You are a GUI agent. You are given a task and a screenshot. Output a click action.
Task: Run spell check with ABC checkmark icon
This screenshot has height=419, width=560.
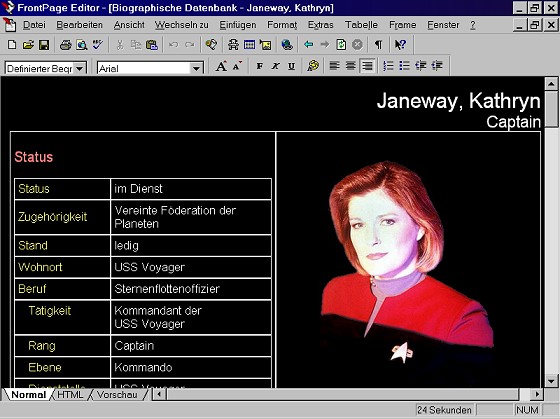coord(97,45)
